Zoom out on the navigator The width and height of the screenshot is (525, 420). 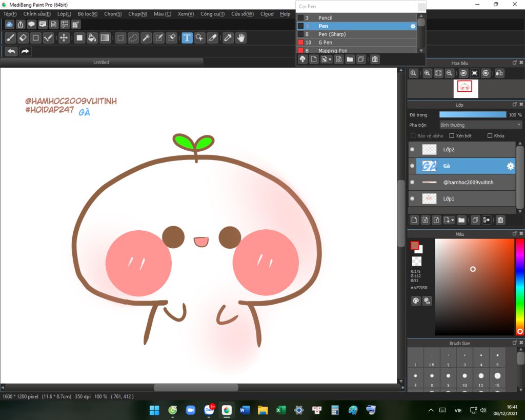click(x=449, y=73)
